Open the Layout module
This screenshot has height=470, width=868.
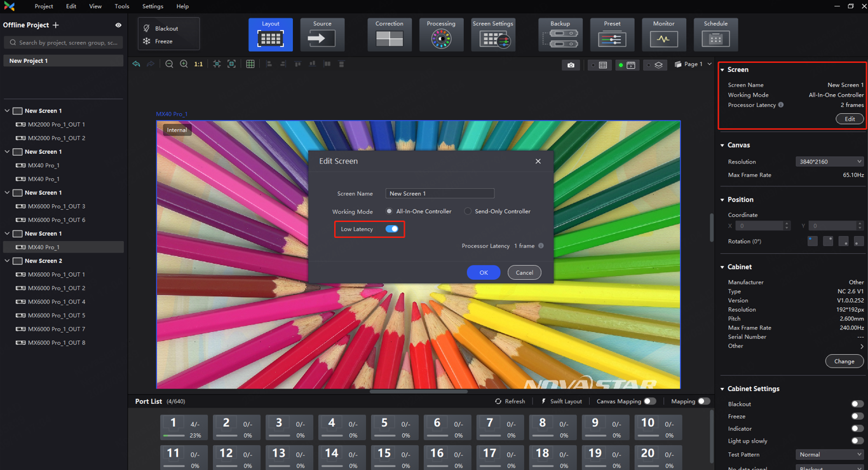click(x=271, y=34)
